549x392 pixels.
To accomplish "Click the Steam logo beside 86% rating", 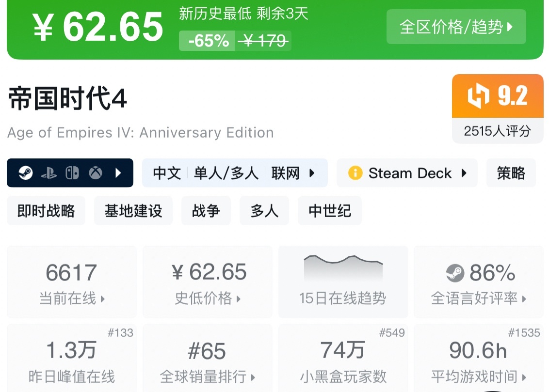I will [x=455, y=274].
